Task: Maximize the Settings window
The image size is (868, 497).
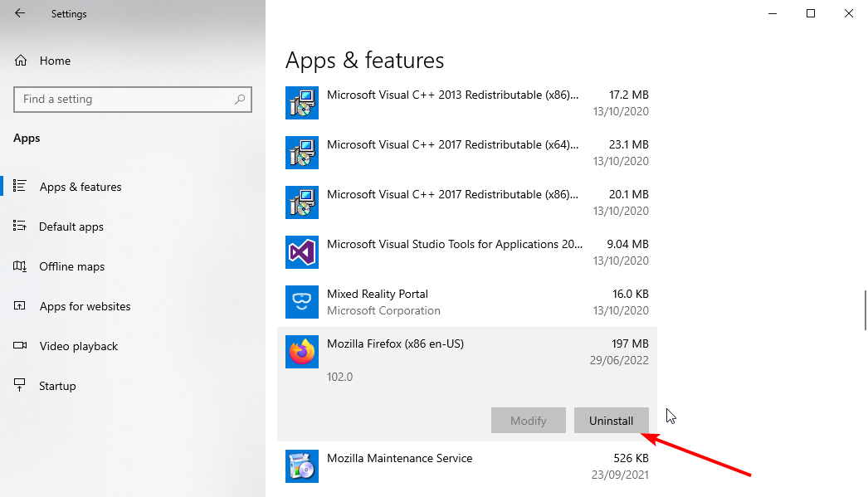Action: pyautogui.click(x=811, y=13)
